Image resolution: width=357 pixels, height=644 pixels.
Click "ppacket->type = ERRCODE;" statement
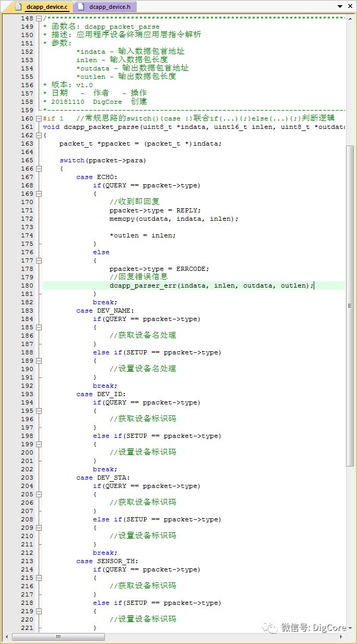pyautogui.click(x=159, y=269)
